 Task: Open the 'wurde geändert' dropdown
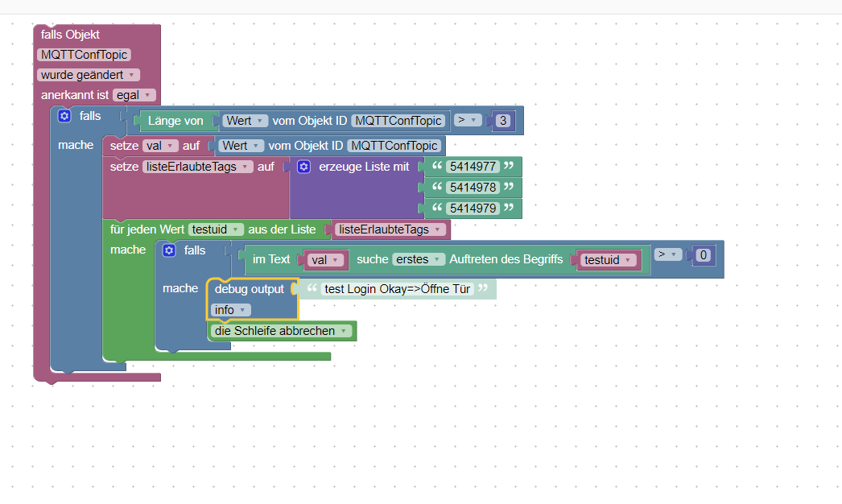click(89, 75)
